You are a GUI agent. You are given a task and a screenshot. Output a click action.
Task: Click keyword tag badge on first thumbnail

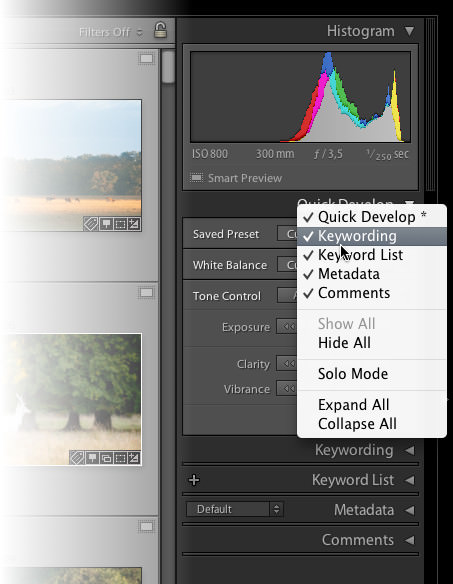click(x=91, y=224)
